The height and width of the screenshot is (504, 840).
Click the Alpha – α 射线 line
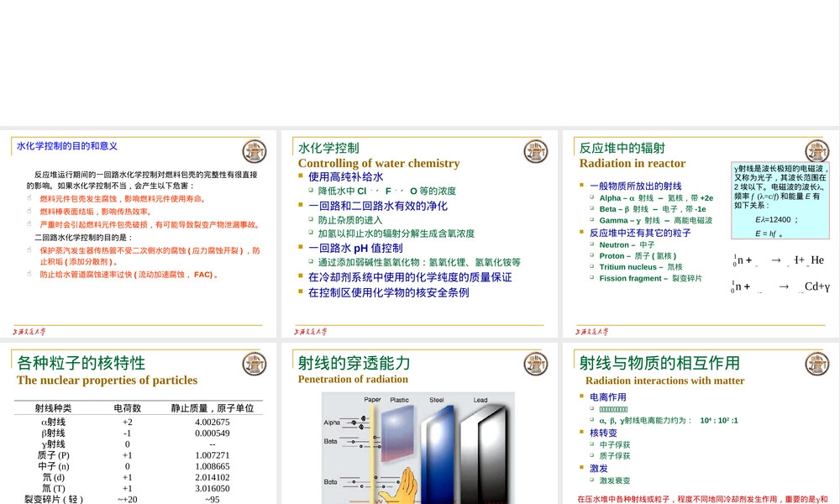pos(656,197)
